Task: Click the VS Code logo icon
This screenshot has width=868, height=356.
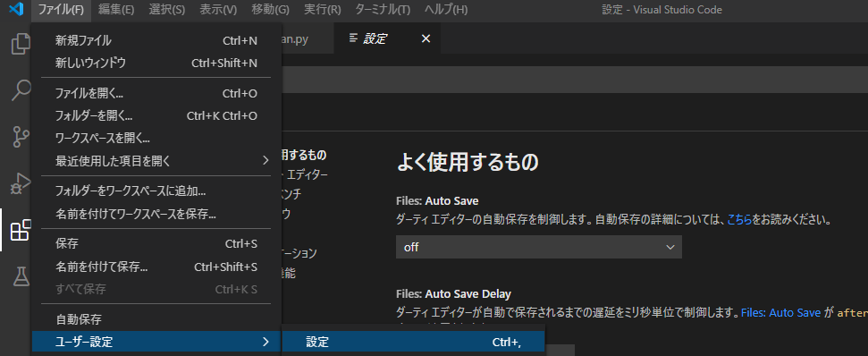Action: pos(16,10)
